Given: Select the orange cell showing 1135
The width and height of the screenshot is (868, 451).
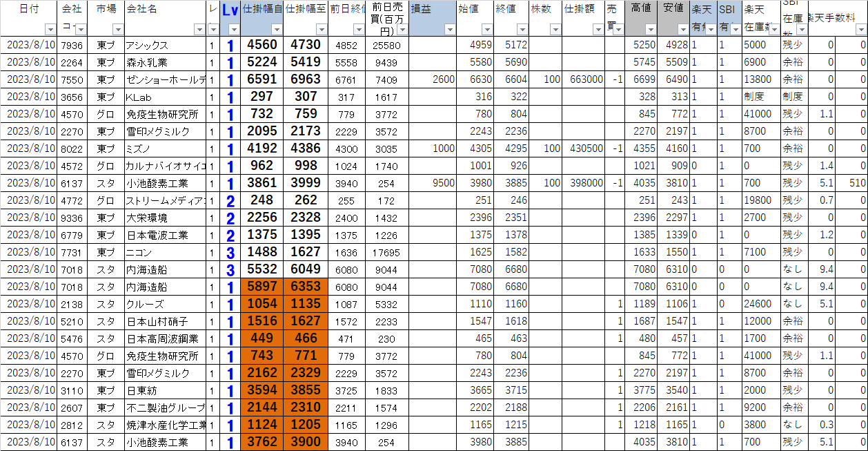Looking at the screenshot, I should (306, 304).
